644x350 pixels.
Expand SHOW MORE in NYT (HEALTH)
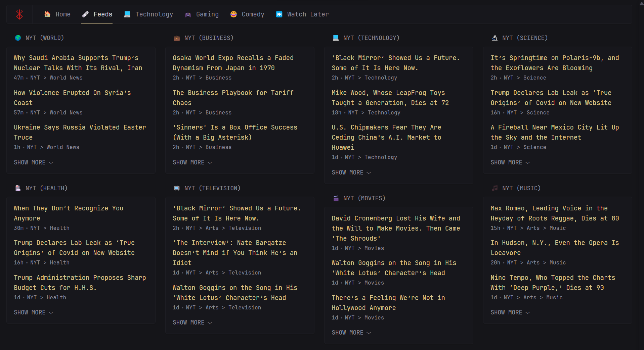coord(34,312)
